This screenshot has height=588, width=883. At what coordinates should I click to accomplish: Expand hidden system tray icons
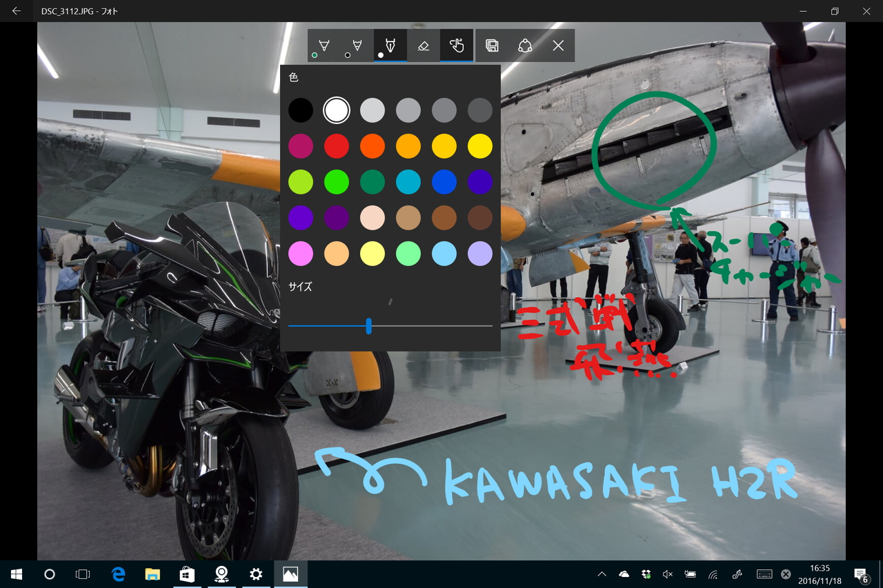602,574
